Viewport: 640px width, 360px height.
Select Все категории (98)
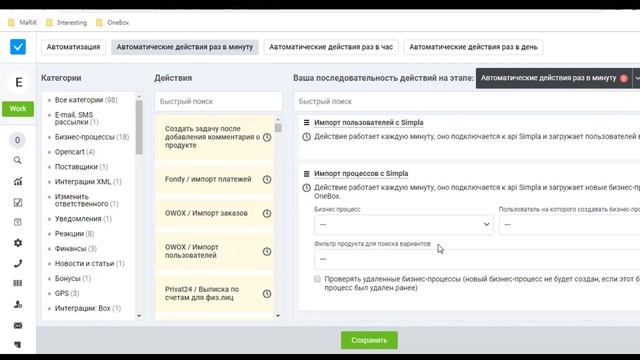point(86,100)
